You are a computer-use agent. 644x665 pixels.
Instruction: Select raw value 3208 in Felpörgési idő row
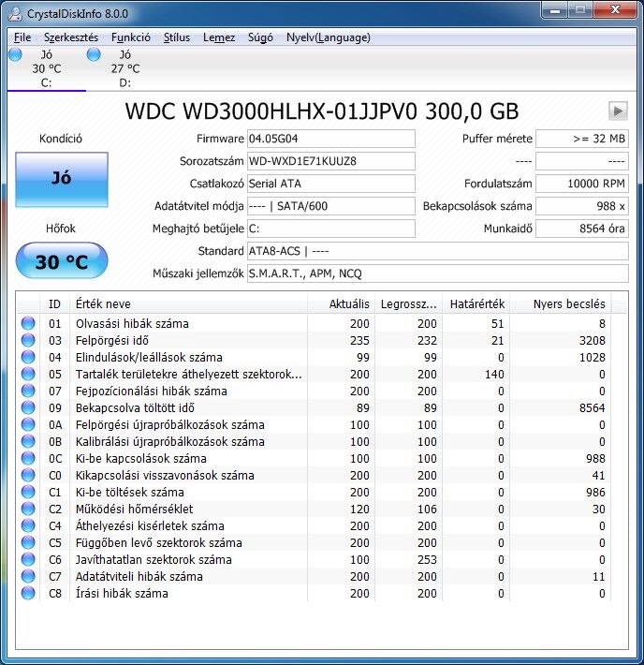click(593, 341)
